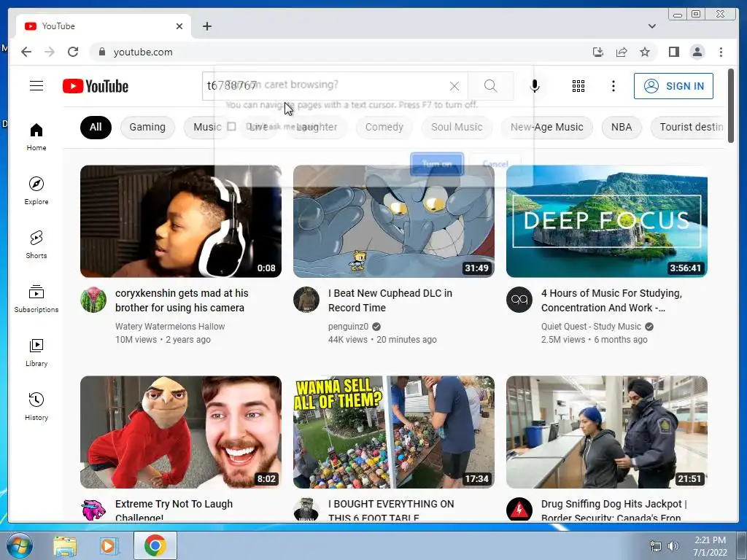Toggle Chrome side panel

pyautogui.click(x=673, y=52)
